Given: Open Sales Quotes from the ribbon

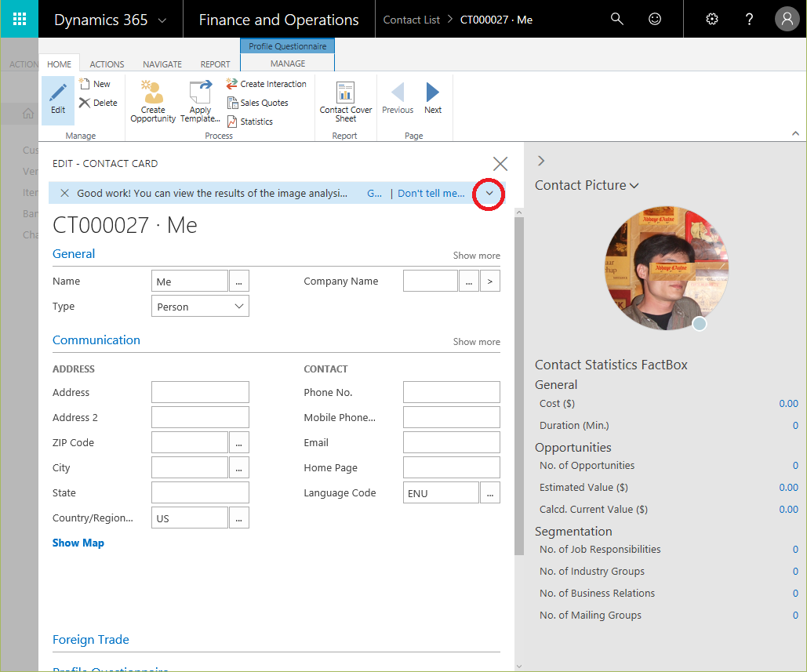Looking at the screenshot, I should (x=258, y=103).
